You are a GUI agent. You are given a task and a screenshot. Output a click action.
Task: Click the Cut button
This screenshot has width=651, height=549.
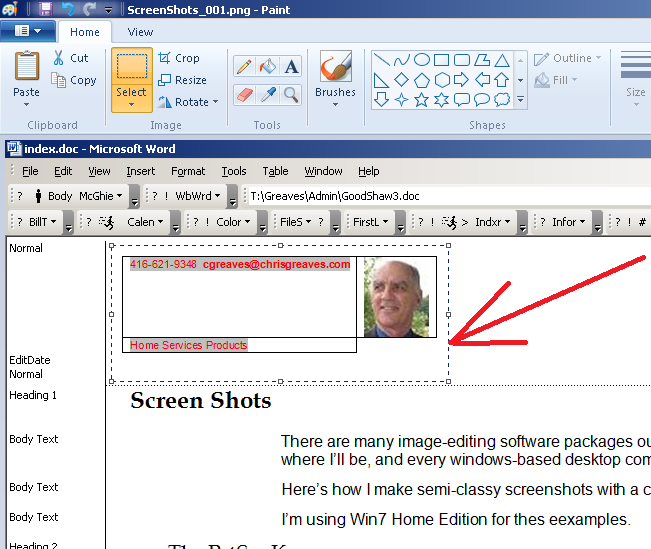tap(71, 58)
